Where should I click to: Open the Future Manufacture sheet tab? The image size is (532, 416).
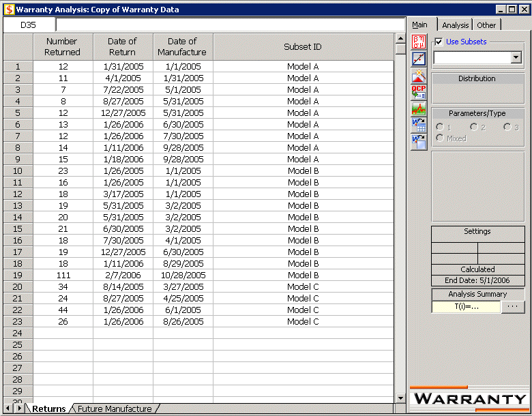[115, 409]
